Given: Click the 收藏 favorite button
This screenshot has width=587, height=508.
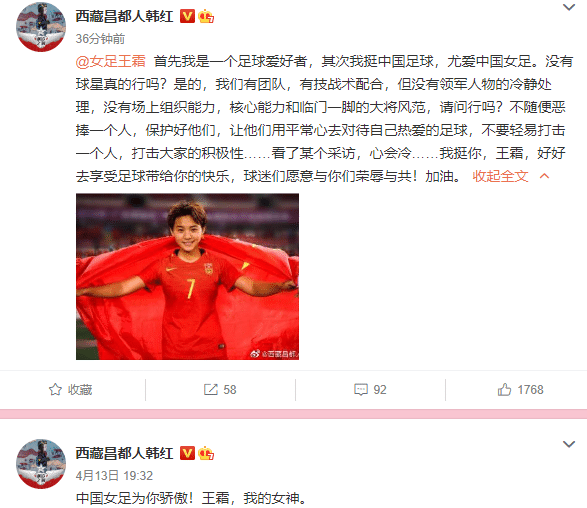Looking at the screenshot, I should pos(71,389).
